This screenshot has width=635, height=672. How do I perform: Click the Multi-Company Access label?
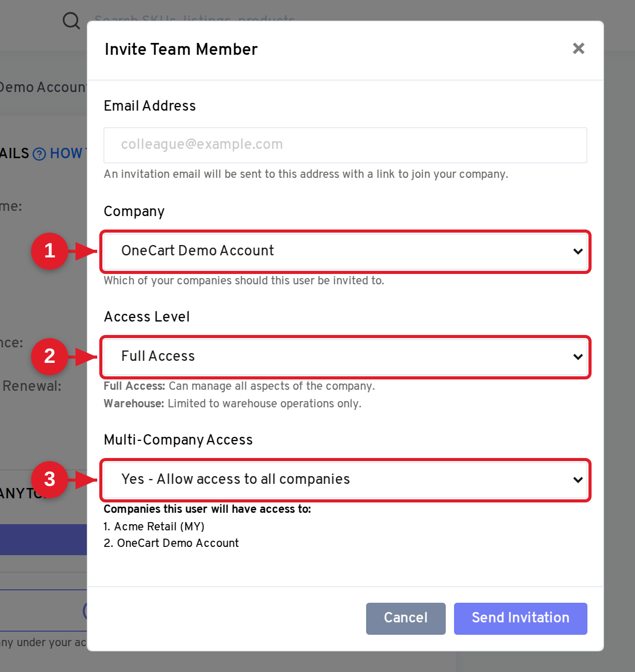(x=178, y=440)
